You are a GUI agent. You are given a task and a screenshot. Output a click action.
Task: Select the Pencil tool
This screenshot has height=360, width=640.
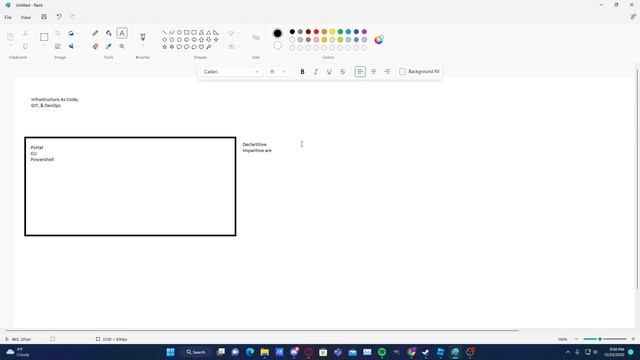click(95, 33)
